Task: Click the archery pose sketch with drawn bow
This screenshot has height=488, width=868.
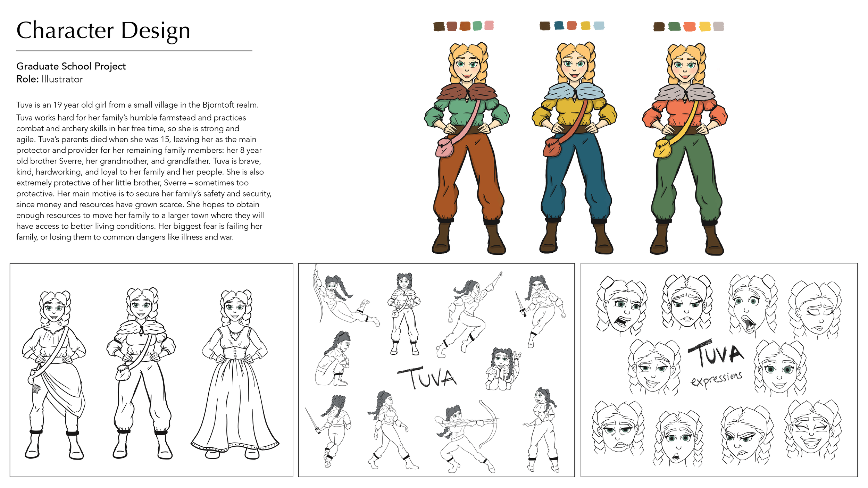Action: click(467, 436)
